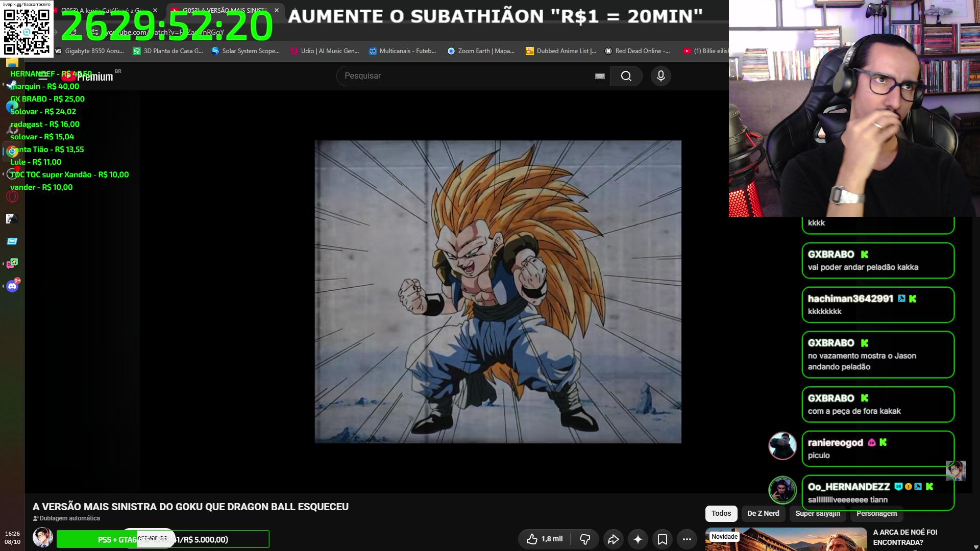Select the Super saiyajin filter chip

click(818, 513)
